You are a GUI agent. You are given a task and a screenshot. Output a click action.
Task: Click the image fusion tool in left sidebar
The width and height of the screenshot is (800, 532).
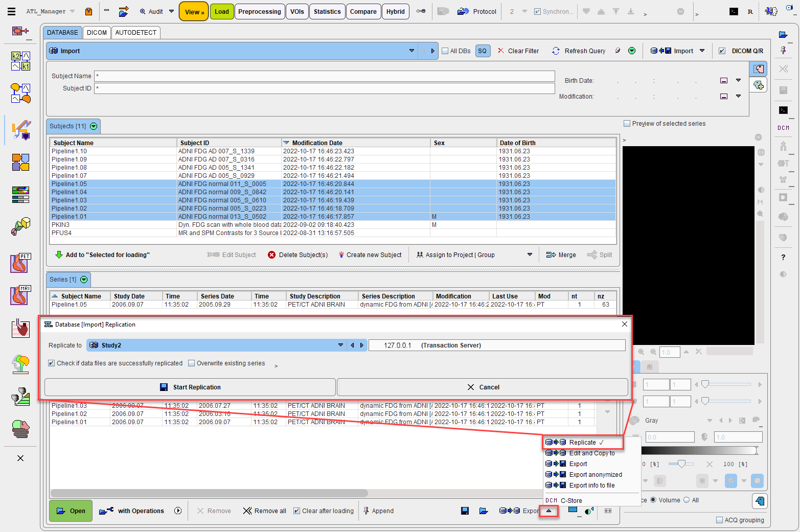coord(20,162)
